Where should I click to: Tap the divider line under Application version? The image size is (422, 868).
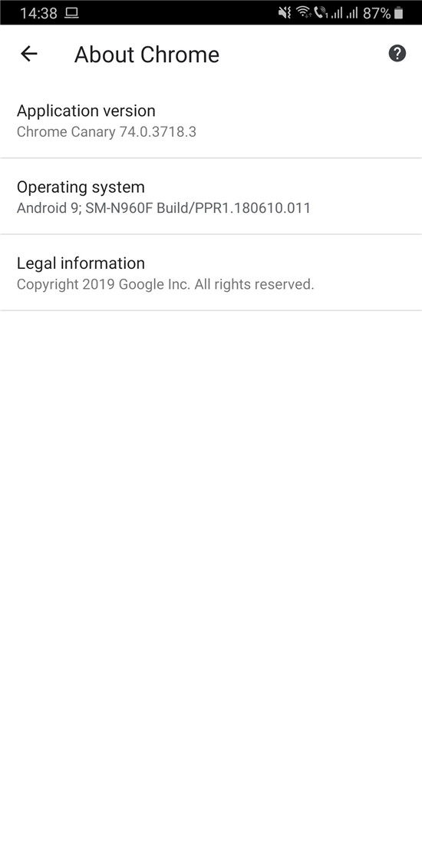(x=211, y=157)
